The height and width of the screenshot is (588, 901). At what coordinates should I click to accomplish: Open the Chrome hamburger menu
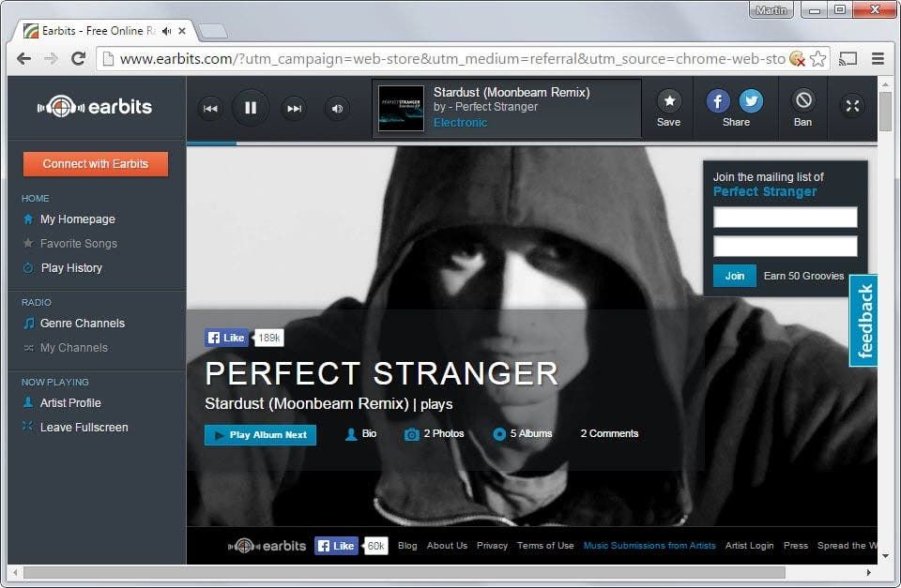878,58
